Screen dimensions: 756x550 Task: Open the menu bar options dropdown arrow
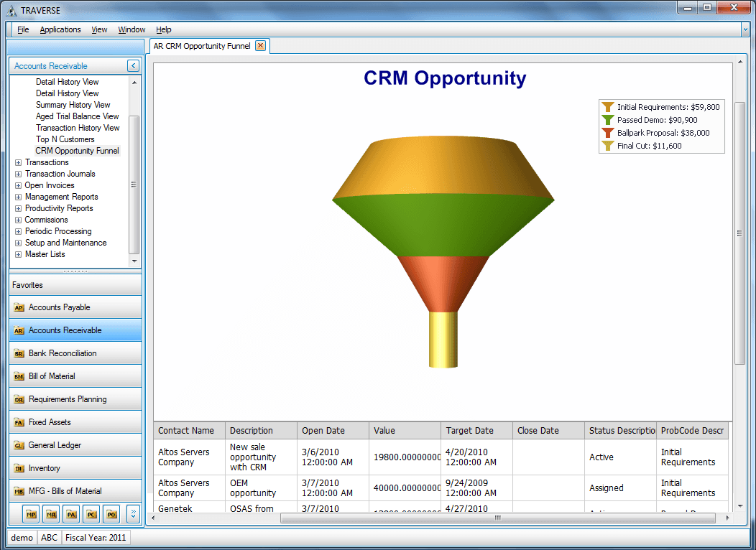(745, 30)
